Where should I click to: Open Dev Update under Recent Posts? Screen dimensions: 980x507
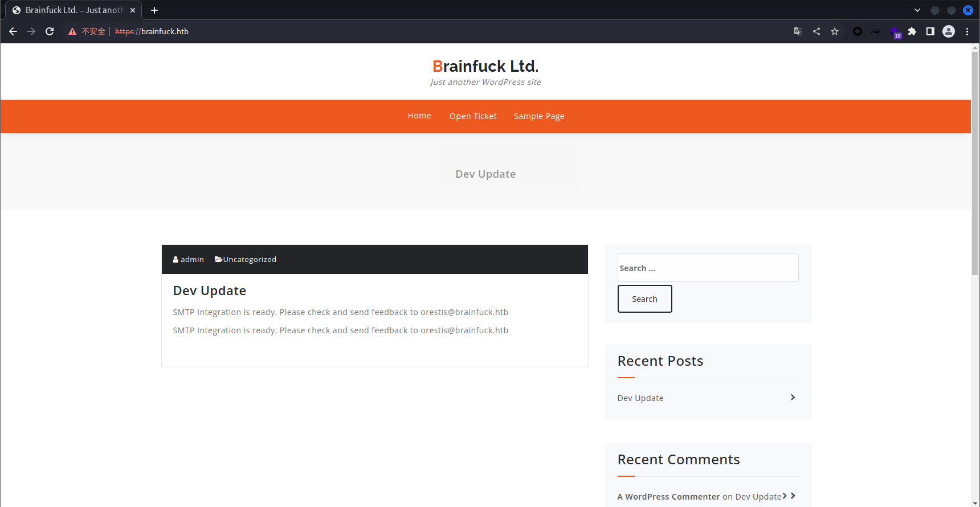pyautogui.click(x=640, y=398)
